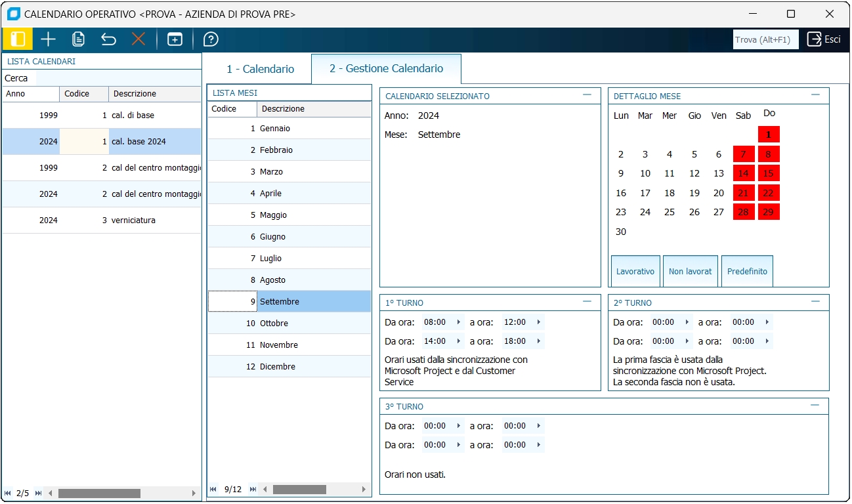Viewport: 852px width, 504px height.
Task: Jump to last month in Lista Mesi
Action: [x=253, y=490]
